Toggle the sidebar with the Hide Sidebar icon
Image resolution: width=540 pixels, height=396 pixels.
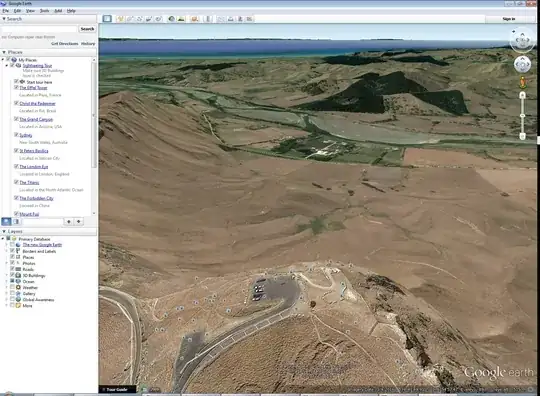(x=107, y=19)
